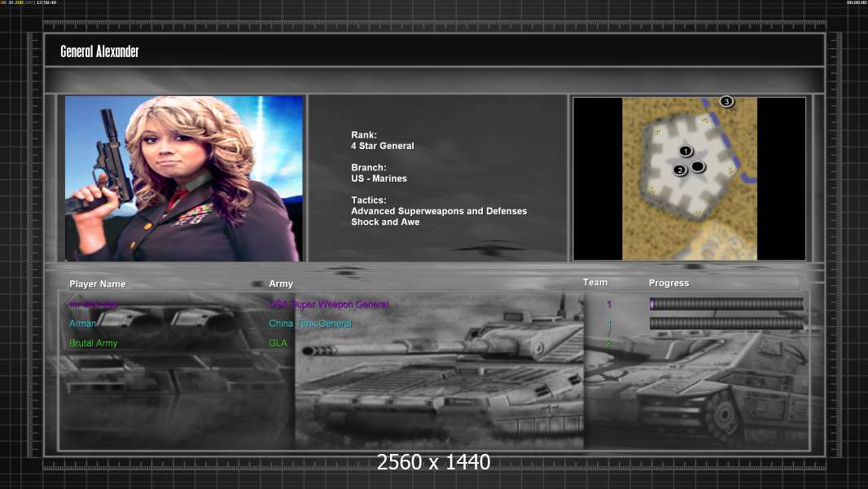This screenshot has height=489, width=868.
Task: Click the unnumbered black marker on the map
Action: point(698,166)
